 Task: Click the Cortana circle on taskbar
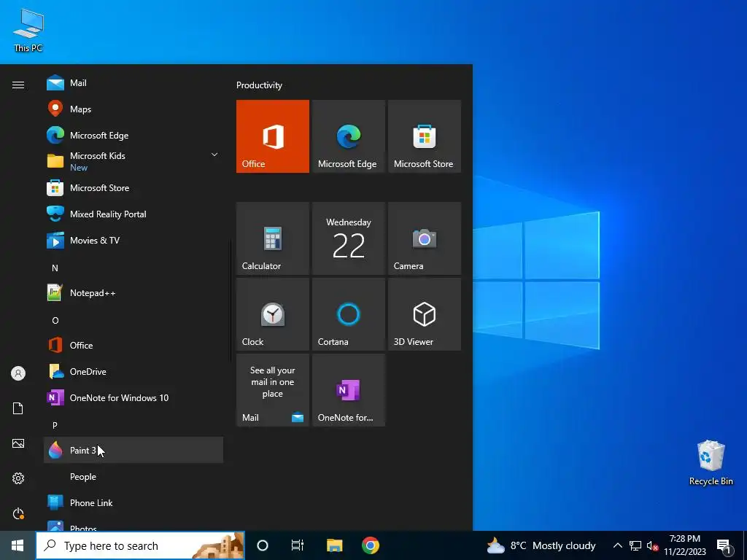(x=263, y=545)
